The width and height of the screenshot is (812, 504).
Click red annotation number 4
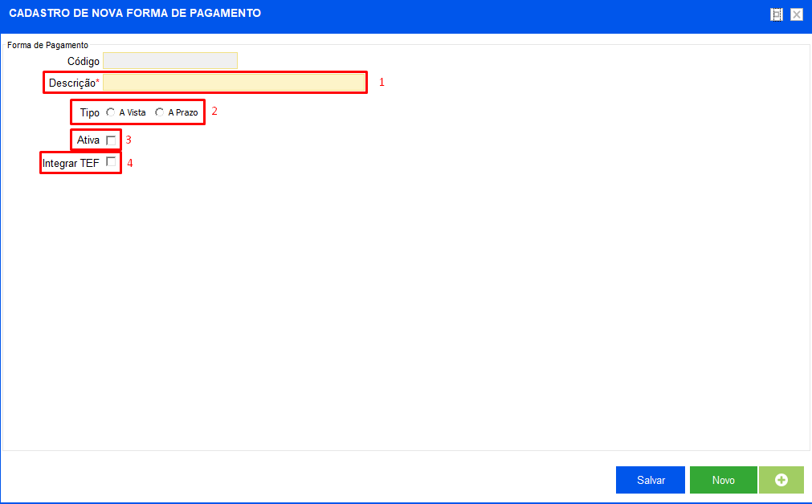coord(130,163)
